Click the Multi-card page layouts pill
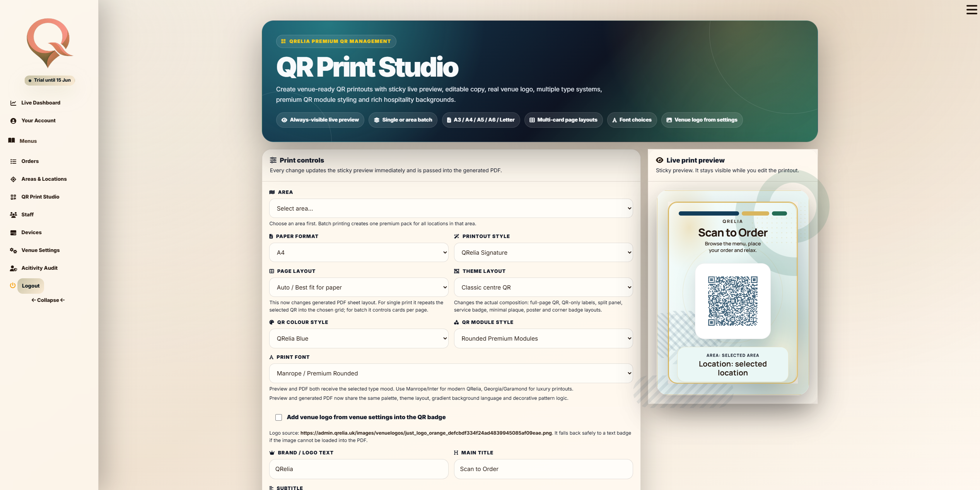980x490 pixels. [x=563, y=120]
